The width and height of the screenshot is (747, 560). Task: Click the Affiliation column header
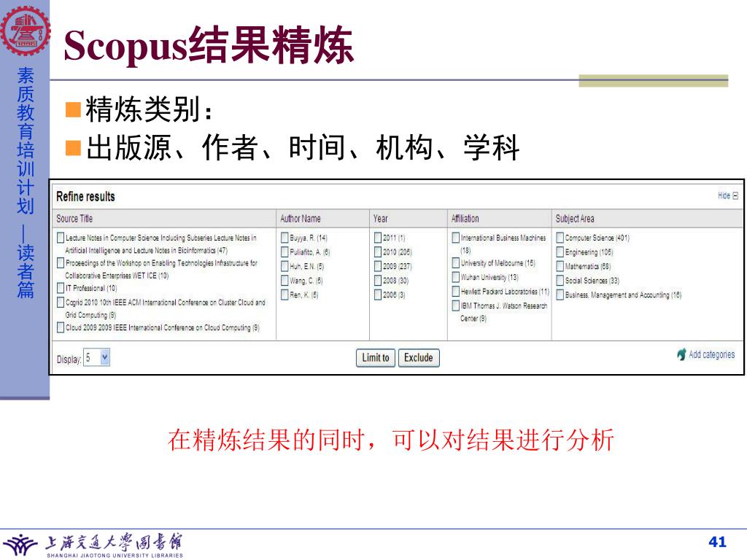[x=465, y=219]
